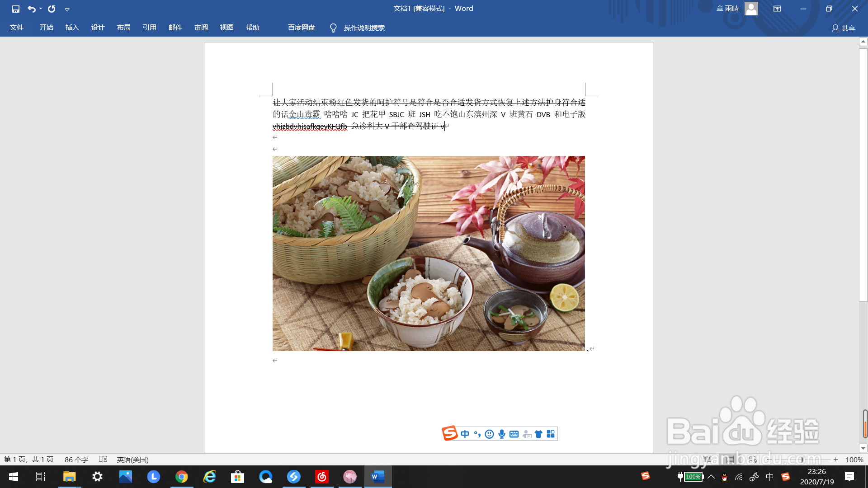Click the T-shirt skin icon on Sogou bar
This screenshot has width=868, height=488.
(538, 433)
